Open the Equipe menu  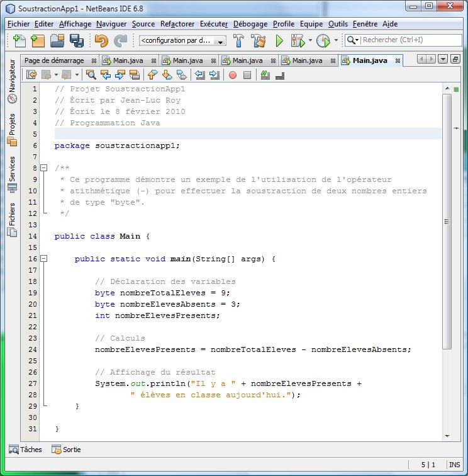[x=311, y=24]
